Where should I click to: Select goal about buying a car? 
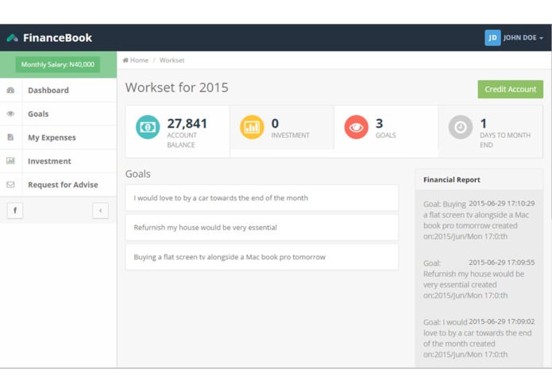tap(262, 198)
